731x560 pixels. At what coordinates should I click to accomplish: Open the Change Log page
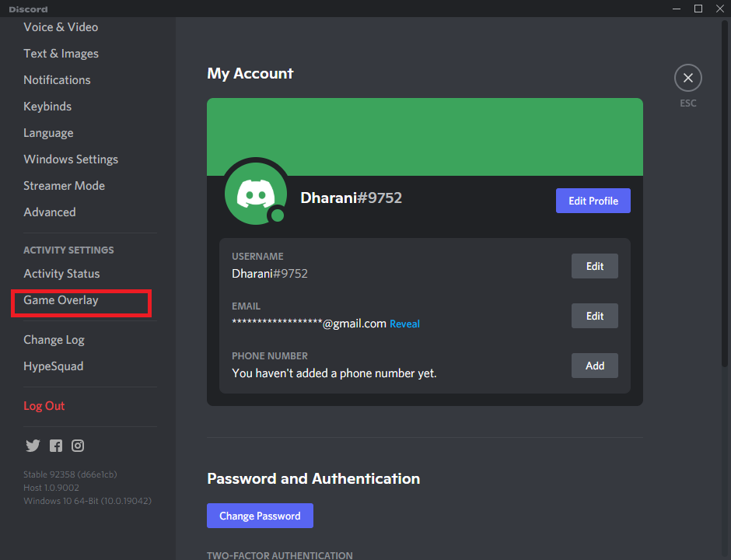click(x=54, y=339)
